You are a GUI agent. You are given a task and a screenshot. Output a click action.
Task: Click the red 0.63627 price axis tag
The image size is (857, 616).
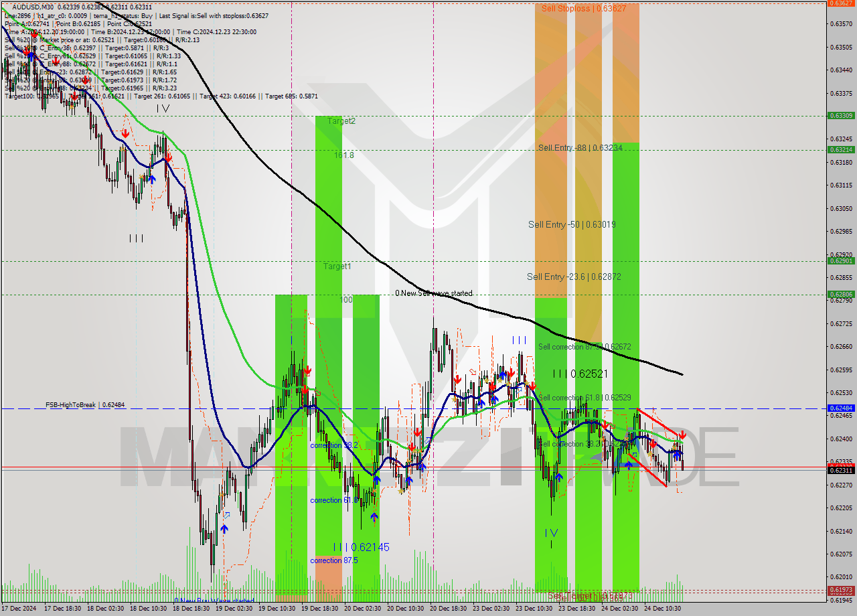tap(840, 3)
